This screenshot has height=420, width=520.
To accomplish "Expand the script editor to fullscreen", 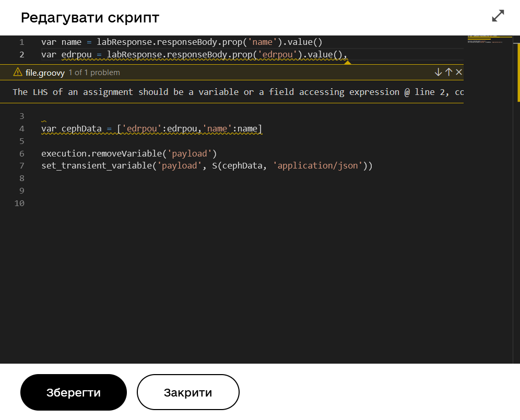I will point(498,16).
